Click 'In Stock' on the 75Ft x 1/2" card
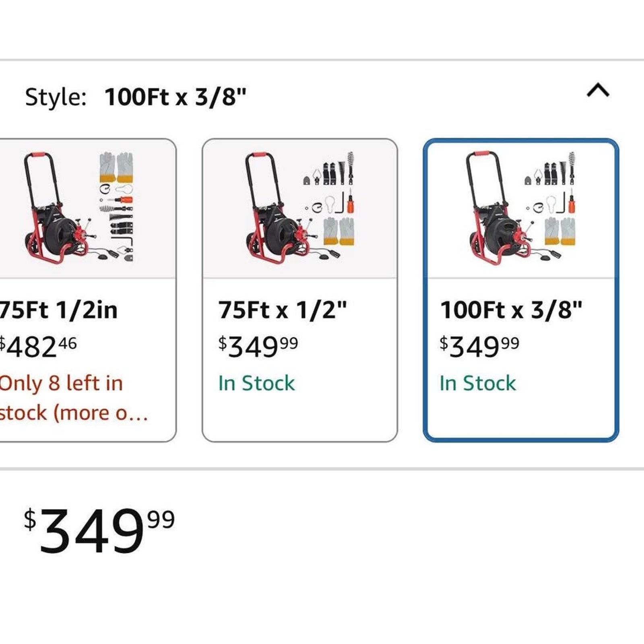Viewport: 644px width, 644px height. [256, 383]
